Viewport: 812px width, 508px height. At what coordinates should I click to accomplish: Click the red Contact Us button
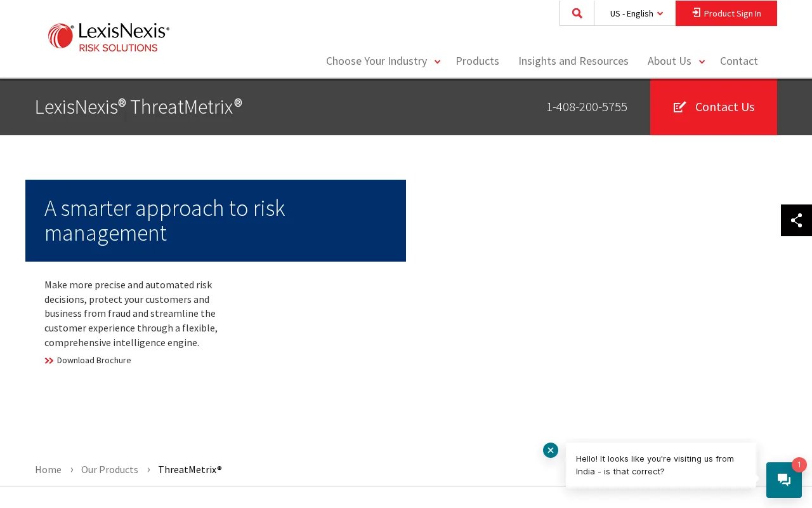714,107
